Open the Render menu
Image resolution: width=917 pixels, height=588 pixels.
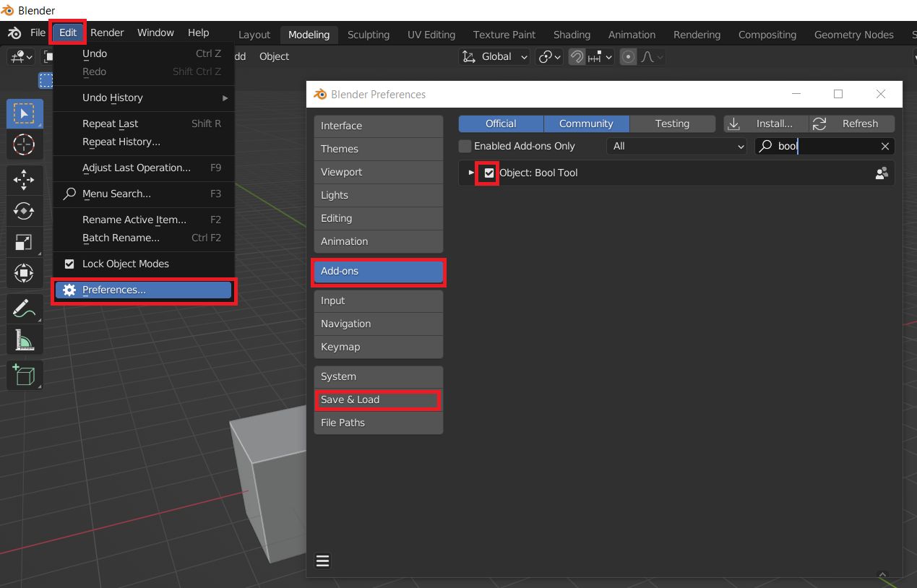[x=106, y=32]
